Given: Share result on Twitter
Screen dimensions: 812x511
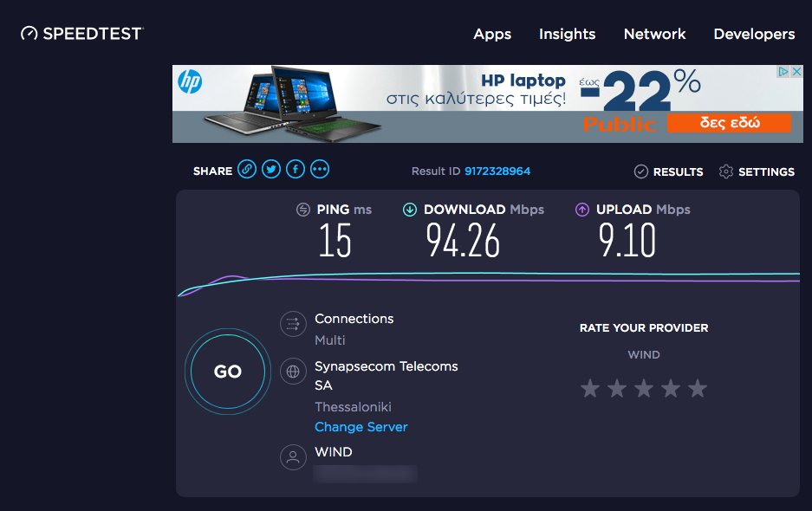Looking at the screenshot, I should click(271, 170).
